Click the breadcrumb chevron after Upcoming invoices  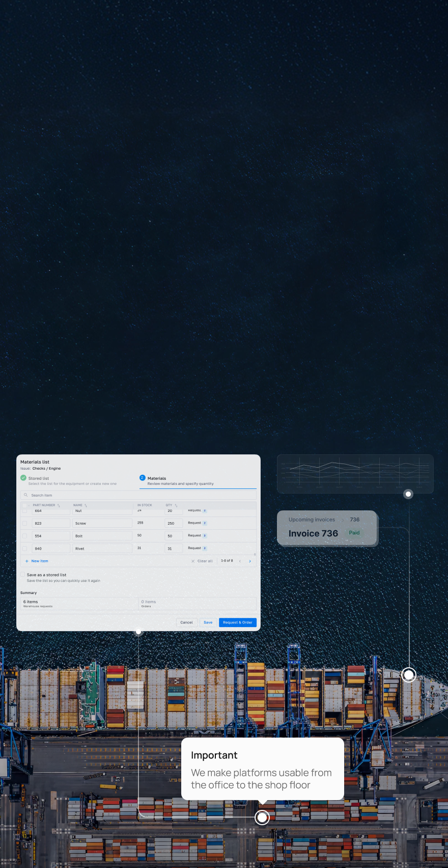click(343, 520)
